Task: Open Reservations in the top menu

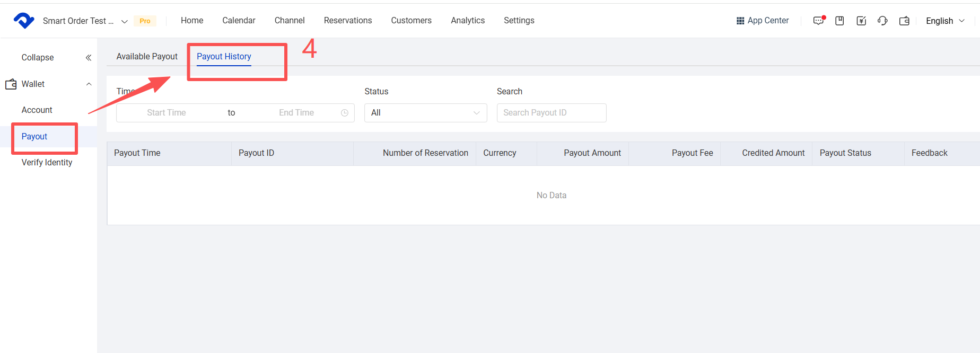Action: 348,21
